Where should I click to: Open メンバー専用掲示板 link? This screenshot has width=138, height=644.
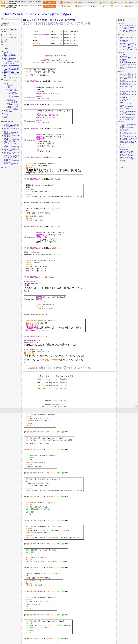[x=12, y=102]
